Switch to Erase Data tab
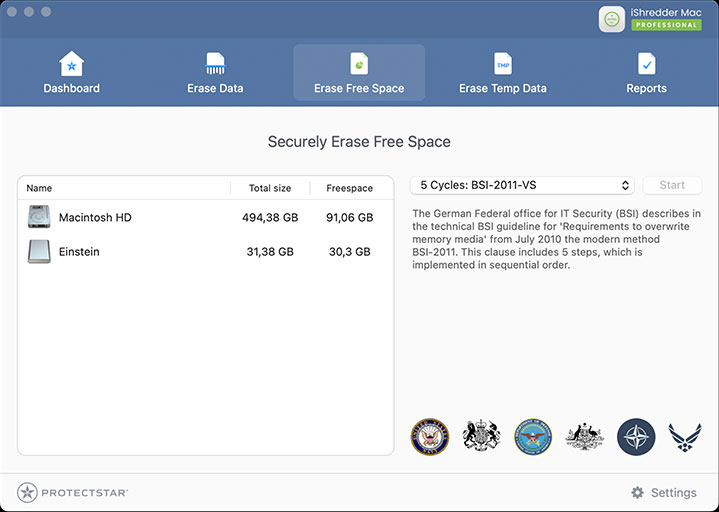Screen dimensions: 719x512 215,73
